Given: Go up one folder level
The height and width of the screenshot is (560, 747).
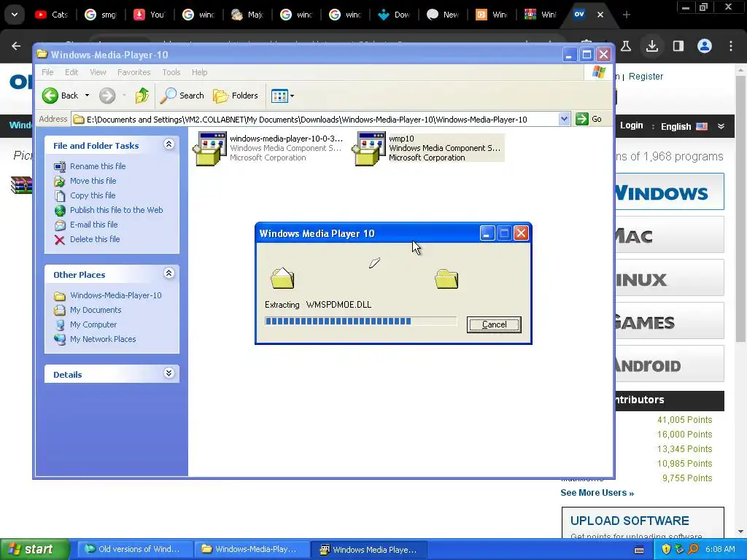Looking at the screenshot, I should pyautogui.click(x=142, y=96).
